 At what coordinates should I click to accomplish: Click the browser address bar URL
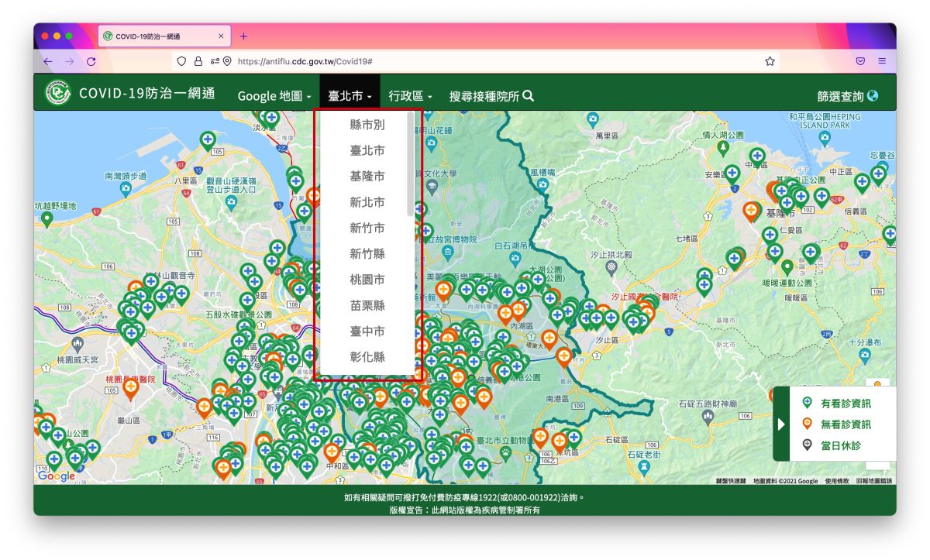pos(306,61)
